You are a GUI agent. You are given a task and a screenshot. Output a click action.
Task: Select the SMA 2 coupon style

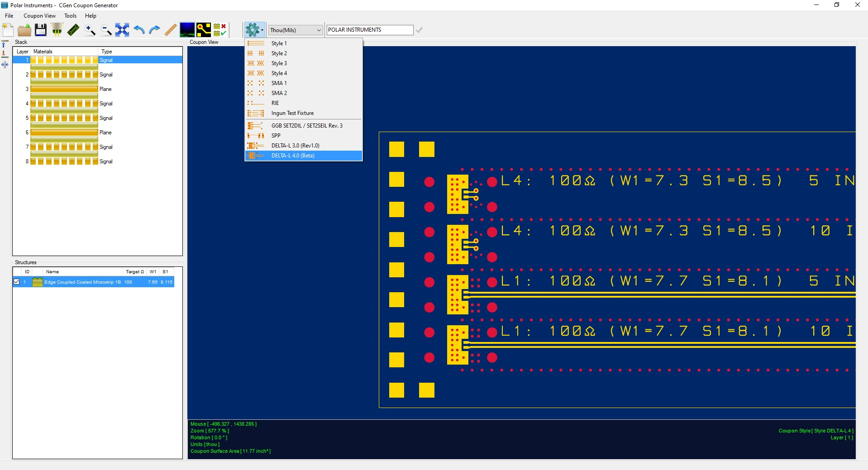[304, 93]
